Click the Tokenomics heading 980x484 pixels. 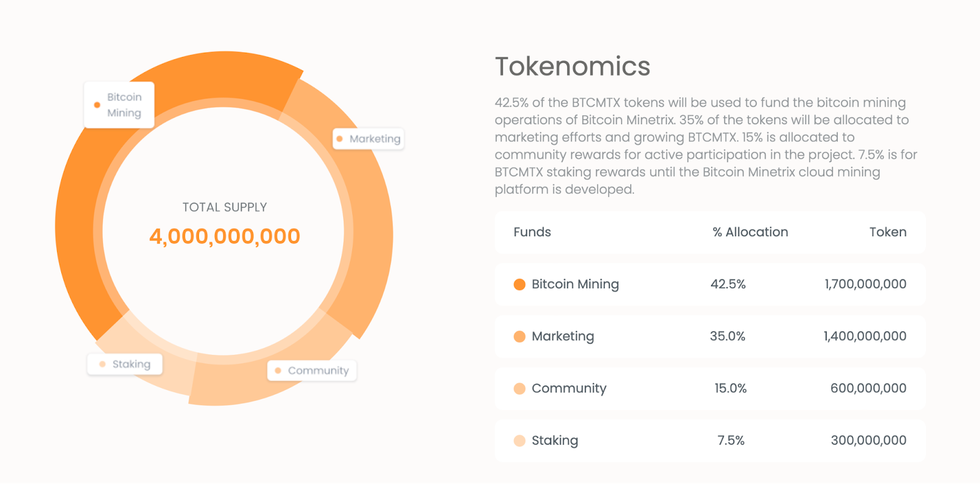pos(573,67)
